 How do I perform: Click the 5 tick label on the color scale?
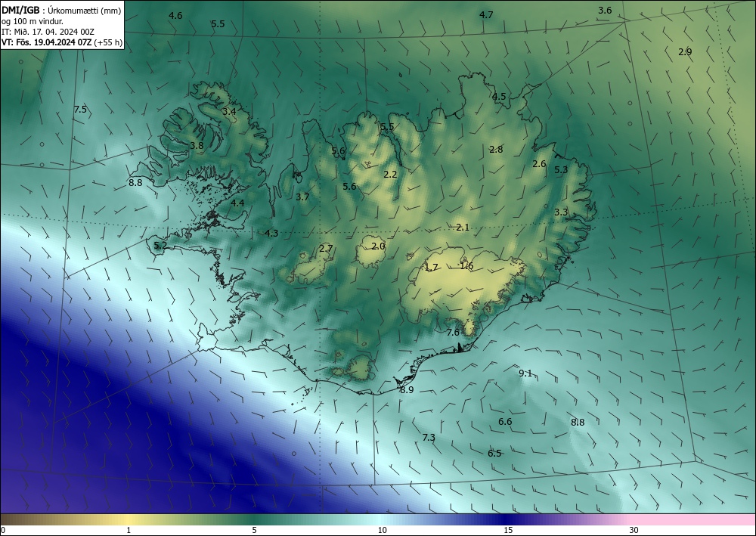click(254, 530)
